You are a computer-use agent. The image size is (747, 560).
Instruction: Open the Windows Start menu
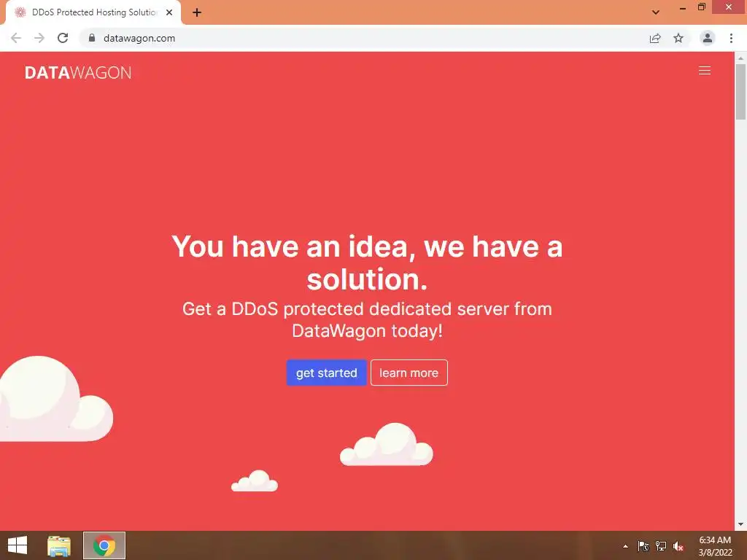(x=18, y=545)
